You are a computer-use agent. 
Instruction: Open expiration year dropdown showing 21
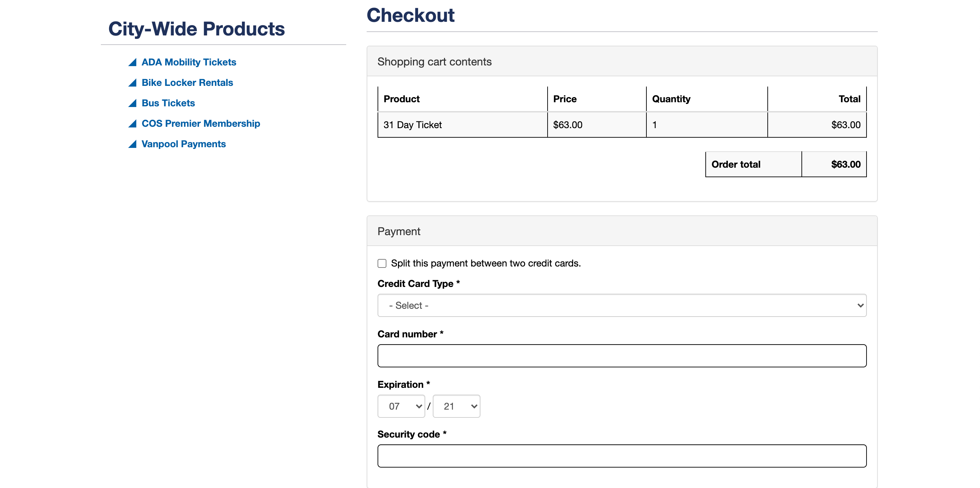pyautogui.click(x=456, y=406)
